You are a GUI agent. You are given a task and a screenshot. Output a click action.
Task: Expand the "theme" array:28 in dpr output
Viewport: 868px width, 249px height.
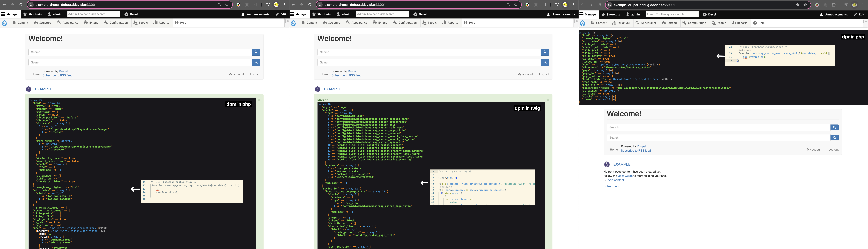pos(614,100)
